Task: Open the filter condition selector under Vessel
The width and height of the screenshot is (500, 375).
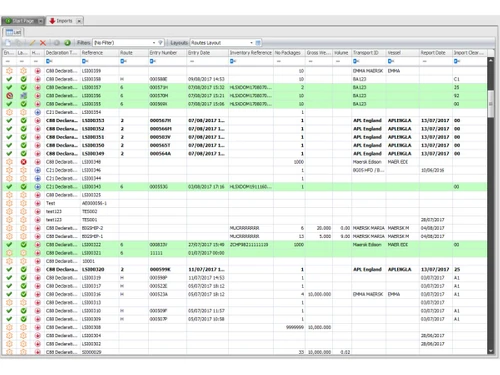Action: coord(391,61)
